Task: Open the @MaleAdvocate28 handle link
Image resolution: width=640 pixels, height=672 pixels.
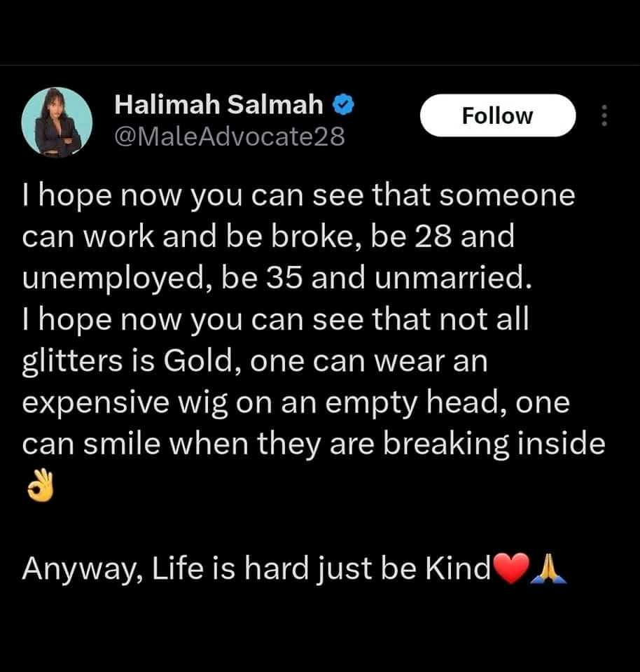Action: 230,137
